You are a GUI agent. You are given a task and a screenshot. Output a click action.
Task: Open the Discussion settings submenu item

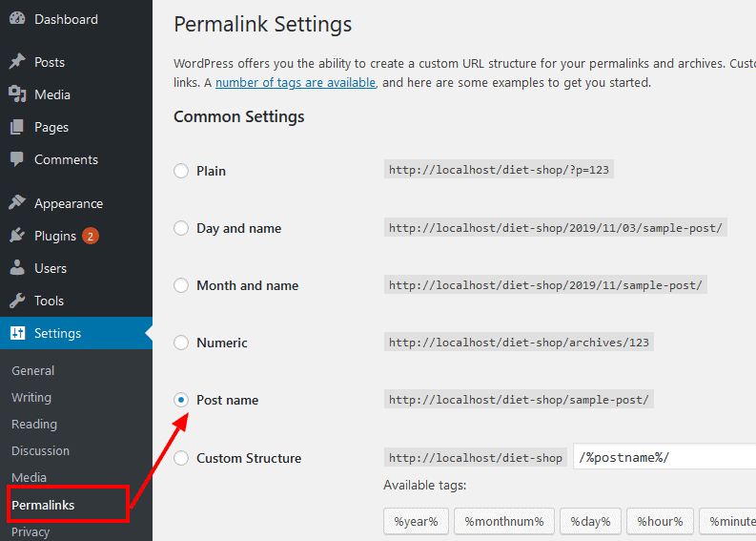coord(40,450)
